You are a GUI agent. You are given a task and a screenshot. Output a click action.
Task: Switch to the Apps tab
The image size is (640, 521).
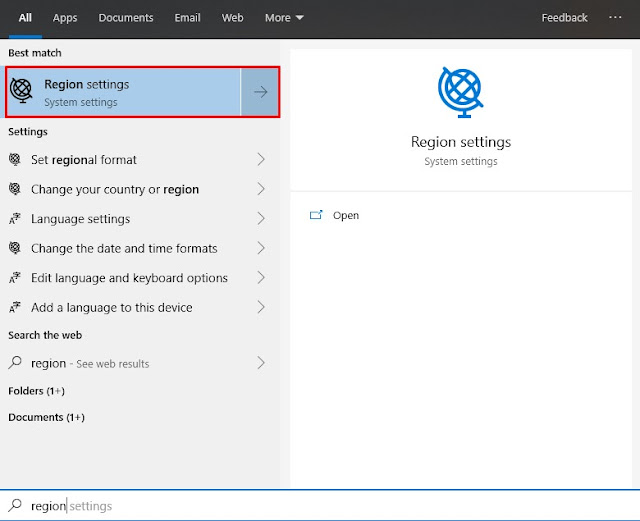tap(65, 18)
